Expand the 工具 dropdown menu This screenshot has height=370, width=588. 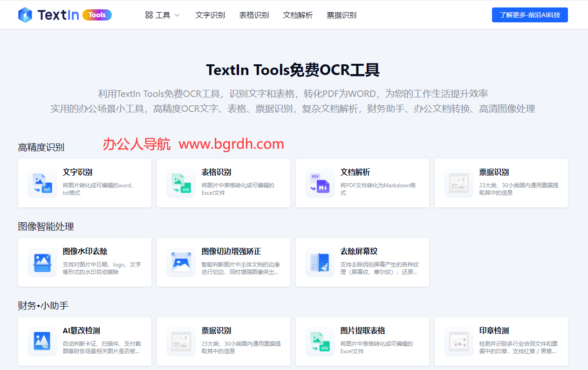pyautogui.click(x=162, y=14)
